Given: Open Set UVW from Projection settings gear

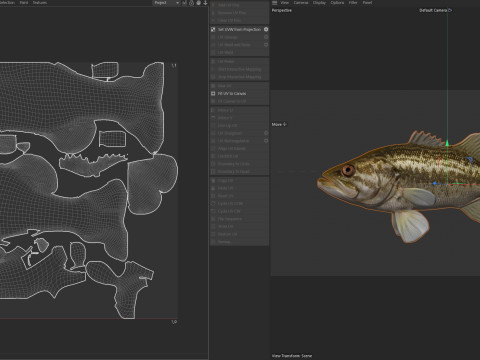Looking at the screenshot, I should (x=266, y=29).
